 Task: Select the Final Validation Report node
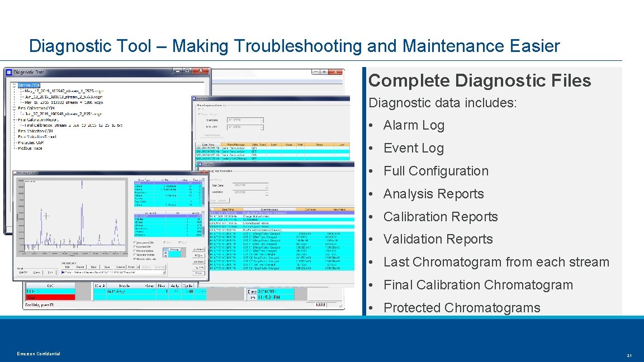coord(37,137)
